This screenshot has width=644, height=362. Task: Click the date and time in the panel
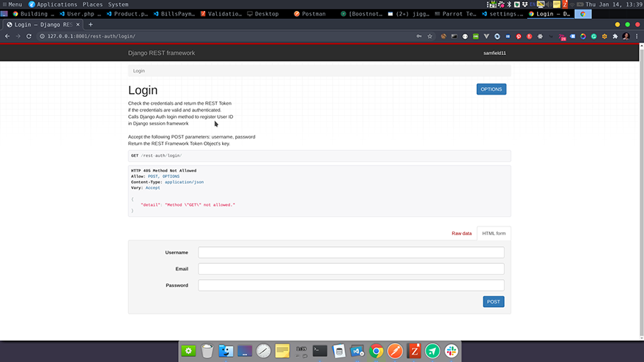point(614,4)
